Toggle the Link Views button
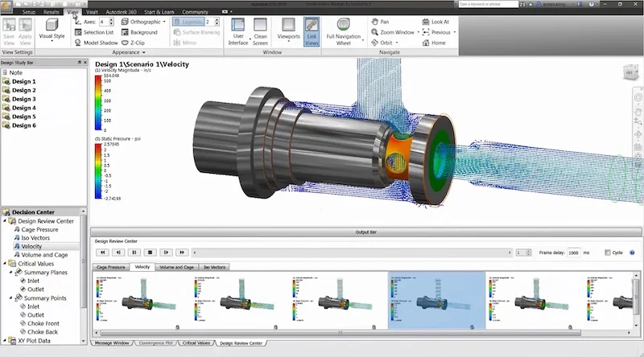This screenshot has width=644, height=357. point(312,31)
